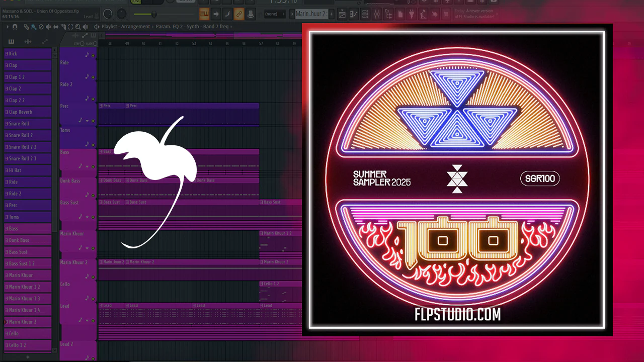This screenshot has width=644, height=362.
Task: Select the Slice tool
Action: pyautogui.click(x=63, y=27)
